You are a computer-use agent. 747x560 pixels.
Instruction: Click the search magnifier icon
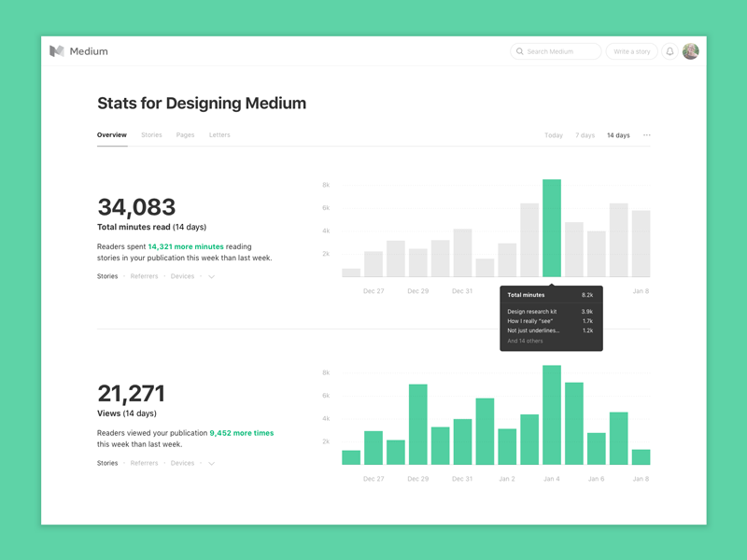click(x=520, y=51)
